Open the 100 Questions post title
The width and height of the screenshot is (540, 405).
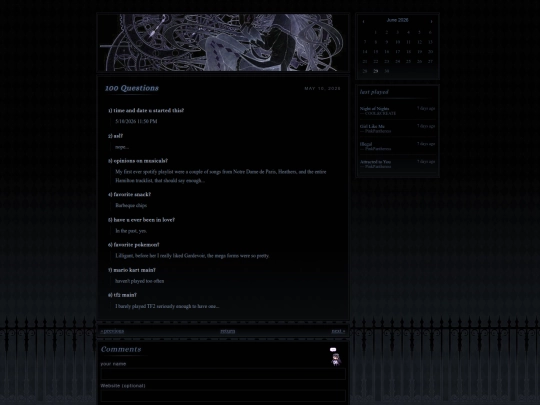[132, 88]
